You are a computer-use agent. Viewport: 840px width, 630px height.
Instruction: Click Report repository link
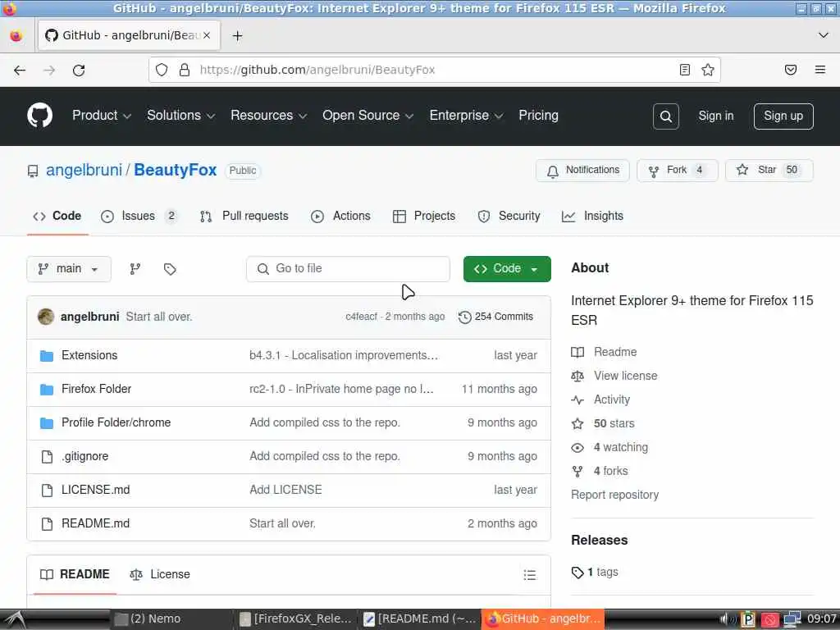click(x=614, y=495)
